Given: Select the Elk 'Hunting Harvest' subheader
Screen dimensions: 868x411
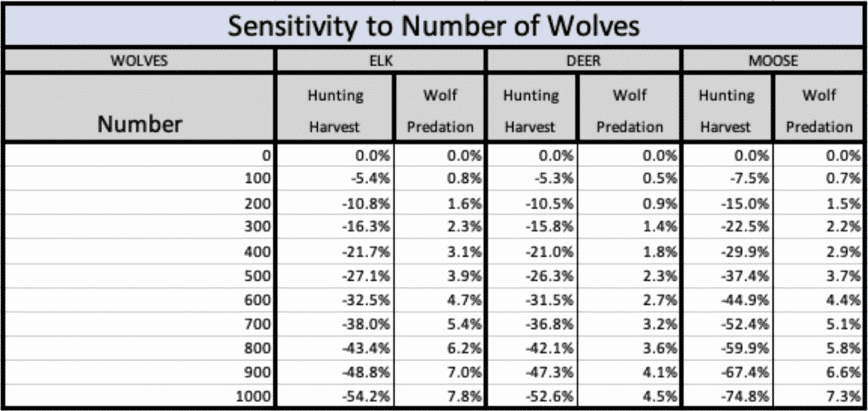Looking at the screenshot, I should coord(337,111).
